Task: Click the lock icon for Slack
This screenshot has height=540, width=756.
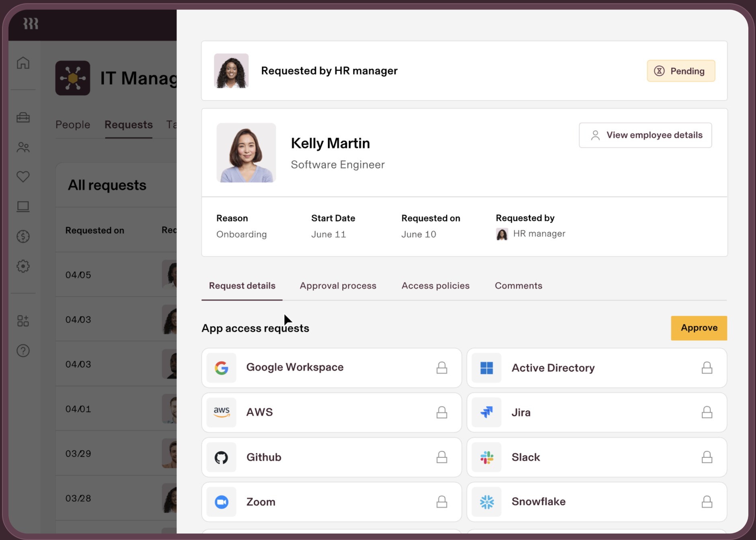Action: point(707,457)
